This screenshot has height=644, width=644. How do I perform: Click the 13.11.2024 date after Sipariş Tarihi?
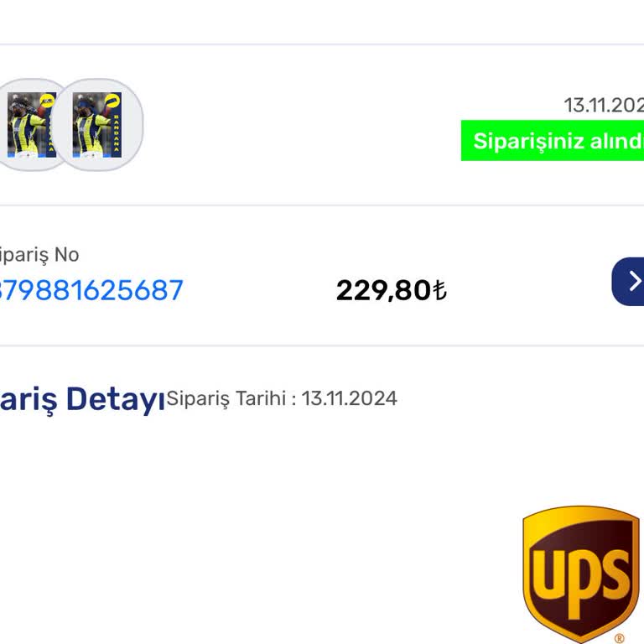point(350,397)
